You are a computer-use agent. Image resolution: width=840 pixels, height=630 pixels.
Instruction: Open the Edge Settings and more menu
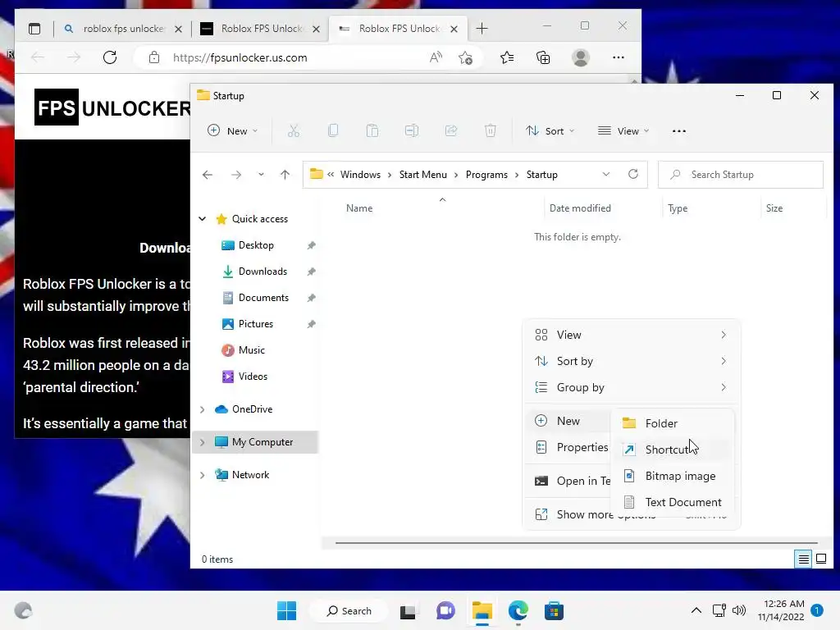[619, 57]
